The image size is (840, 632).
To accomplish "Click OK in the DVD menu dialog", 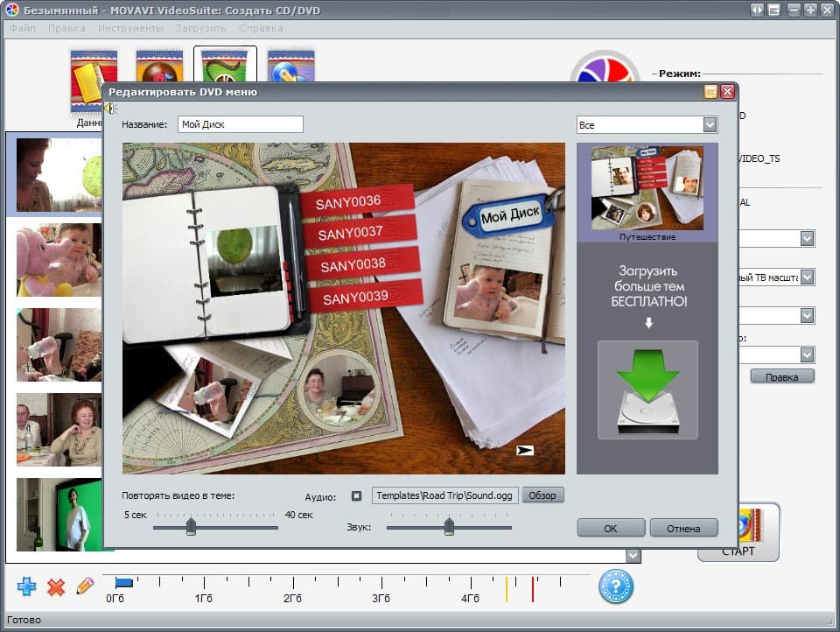I will pyautogui.click(x=611, y=528).
